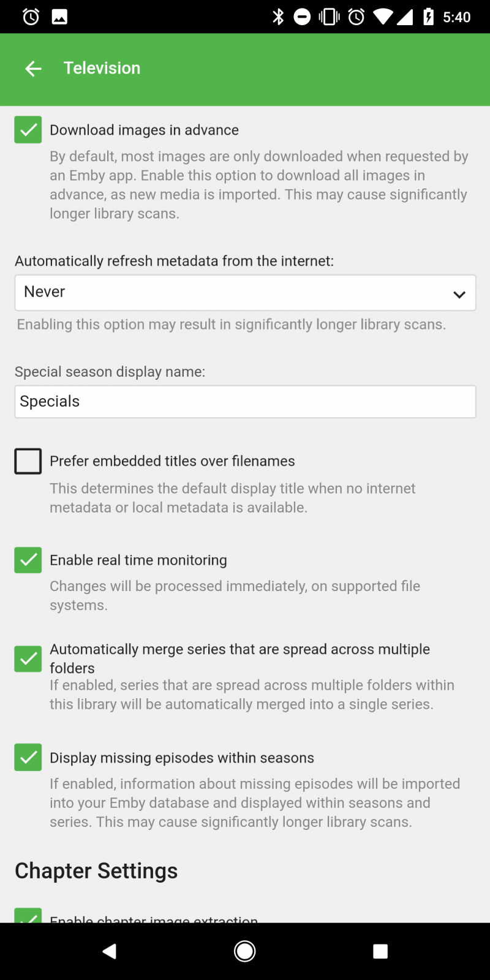Disable Enable real time monitoring checkbox
This screenshot has width=490, height=980.
28,560
